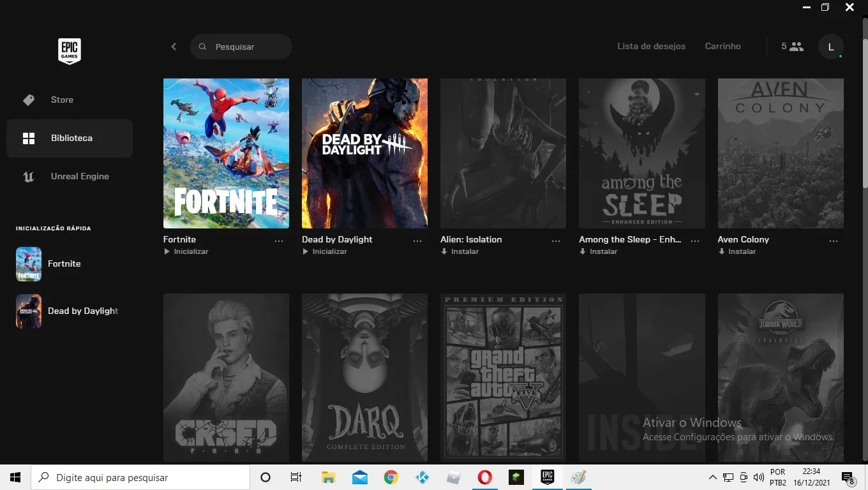Screen dimensions: 868x490
Task: Select the DARQ Complete Edition cover
Action: click(364, 378)
